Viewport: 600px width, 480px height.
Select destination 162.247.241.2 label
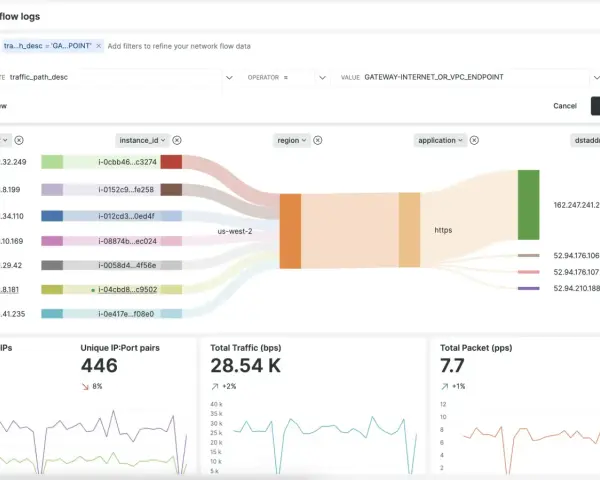click(x=576, y=205)
